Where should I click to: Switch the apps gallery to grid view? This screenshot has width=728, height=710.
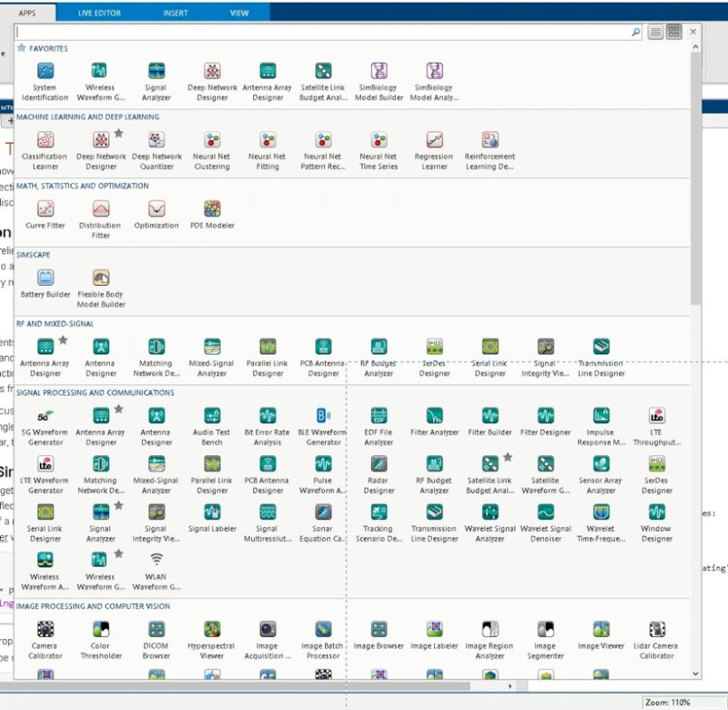[673, 32]
